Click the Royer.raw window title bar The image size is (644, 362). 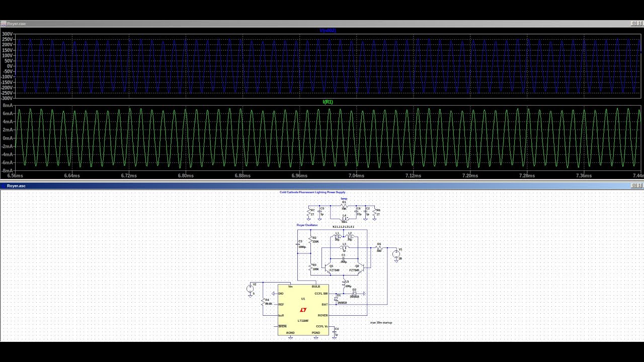point(322,24)
